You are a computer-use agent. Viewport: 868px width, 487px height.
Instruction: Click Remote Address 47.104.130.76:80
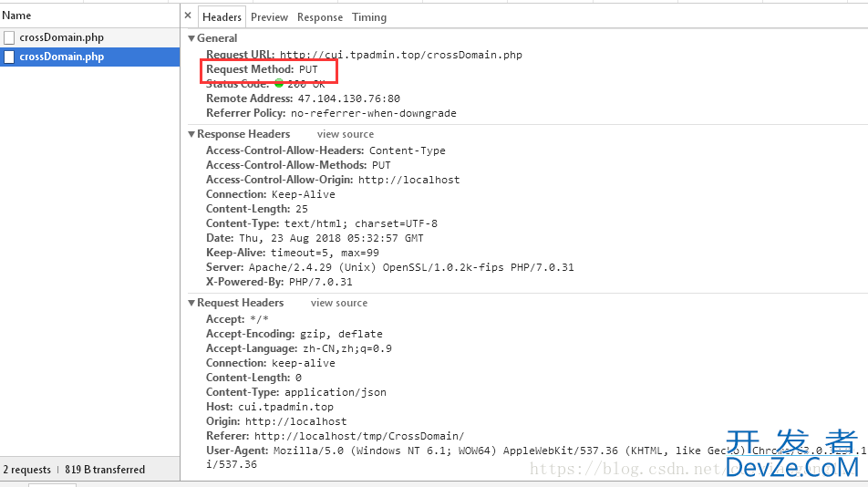[303, 98]
